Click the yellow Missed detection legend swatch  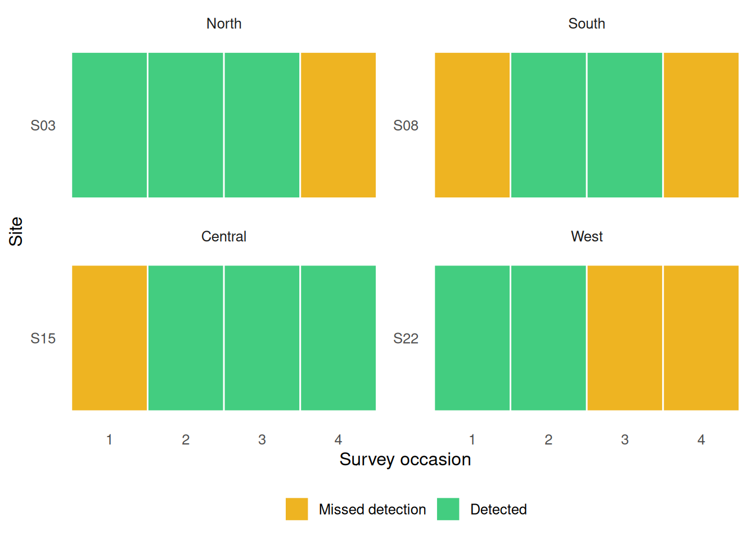[296, 509]
